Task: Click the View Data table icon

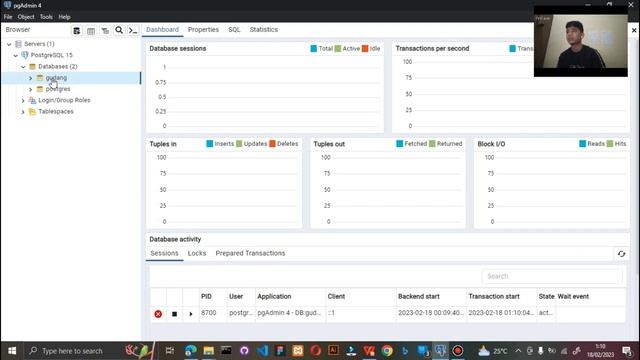Action: [91, 31]
